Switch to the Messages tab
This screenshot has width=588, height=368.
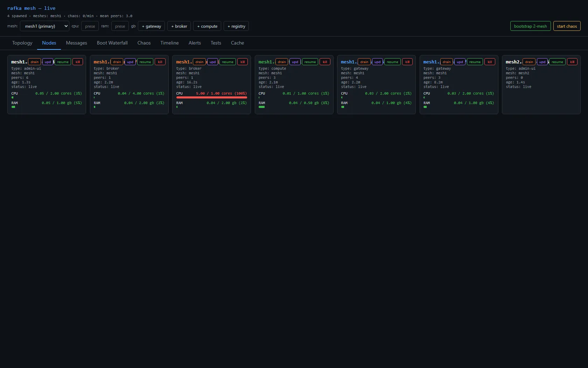point(76,43)
